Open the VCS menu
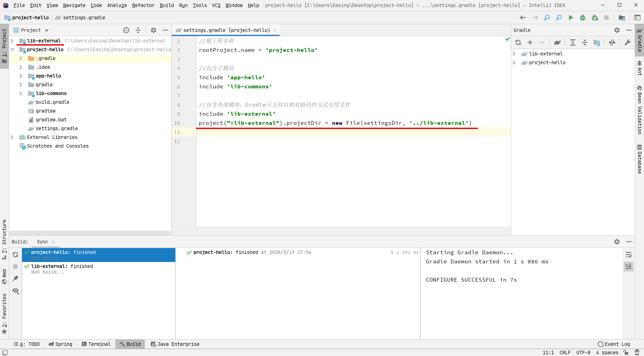 point(216,5)
